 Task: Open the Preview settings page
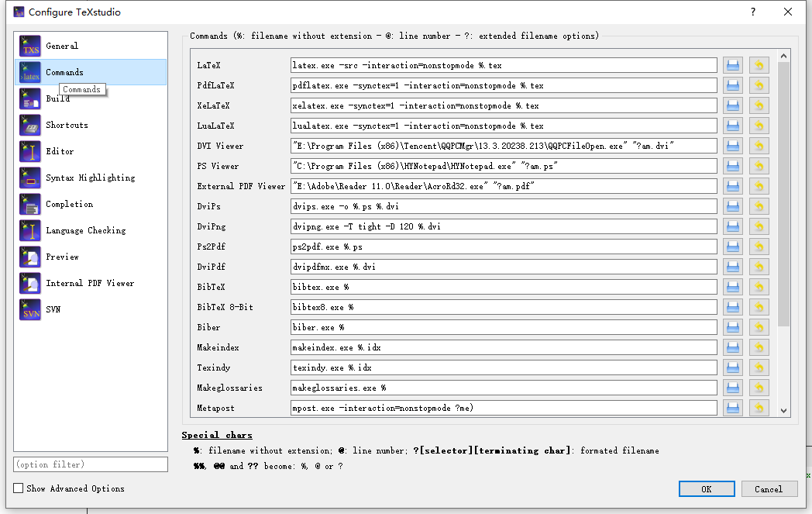91,257
